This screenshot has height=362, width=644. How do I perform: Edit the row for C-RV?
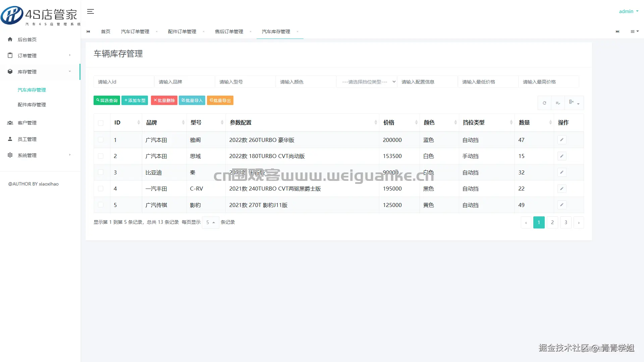click(562, 189)
